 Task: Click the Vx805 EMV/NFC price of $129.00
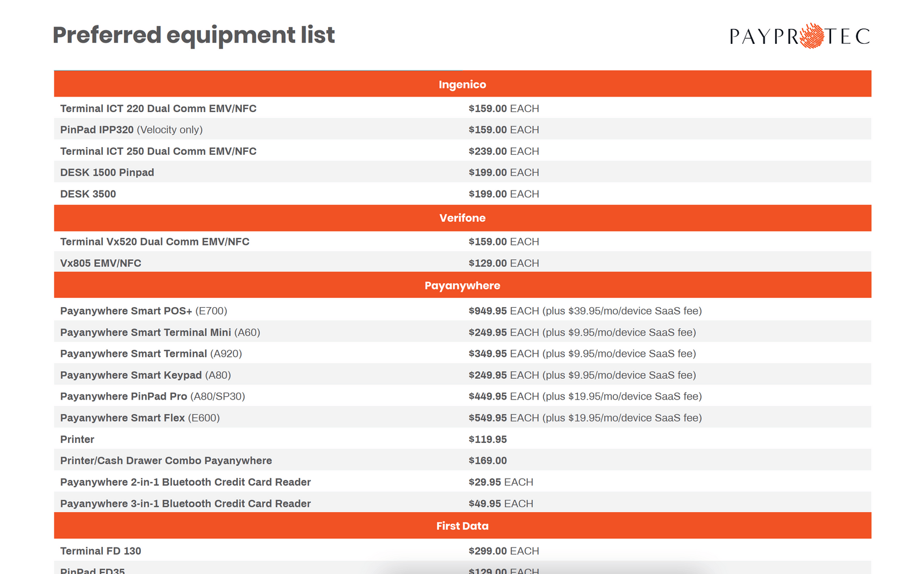[x=487, y=263]
